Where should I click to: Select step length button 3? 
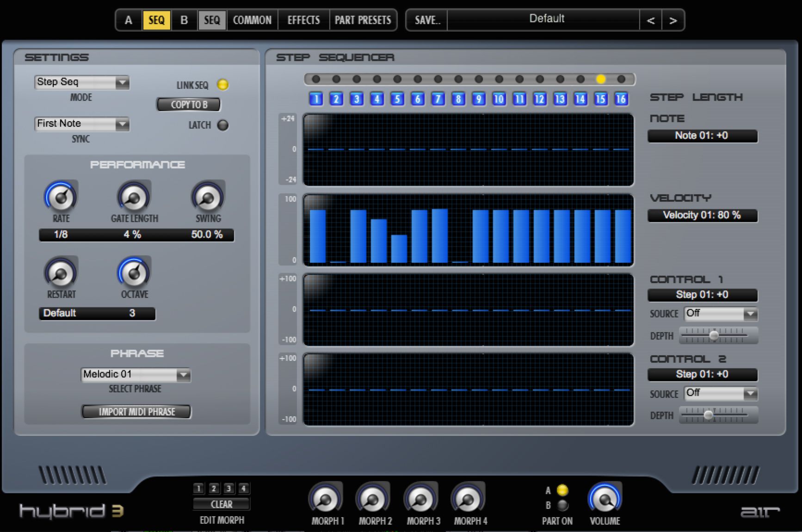[x=357, y=99]
